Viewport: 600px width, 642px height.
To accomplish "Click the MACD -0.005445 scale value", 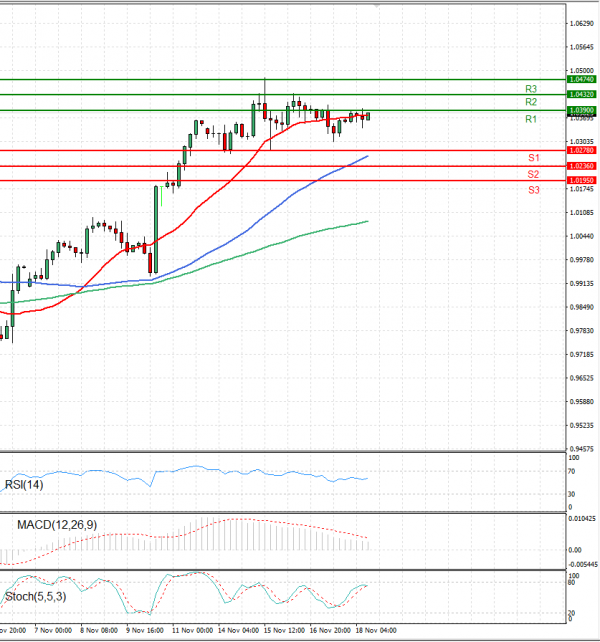I will tap(583, 565).
